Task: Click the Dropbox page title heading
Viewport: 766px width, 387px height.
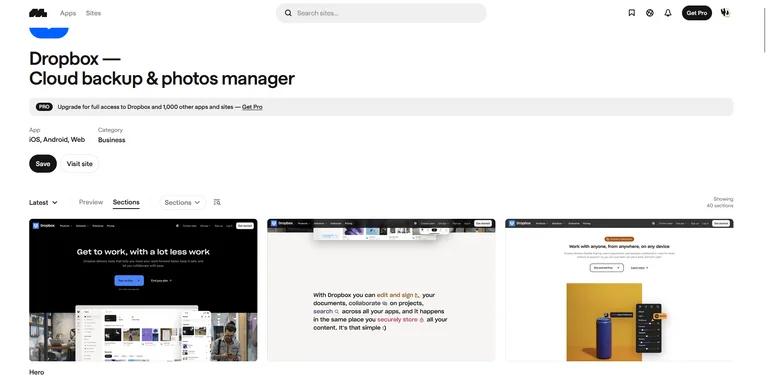Action: [x=162, y=68]
